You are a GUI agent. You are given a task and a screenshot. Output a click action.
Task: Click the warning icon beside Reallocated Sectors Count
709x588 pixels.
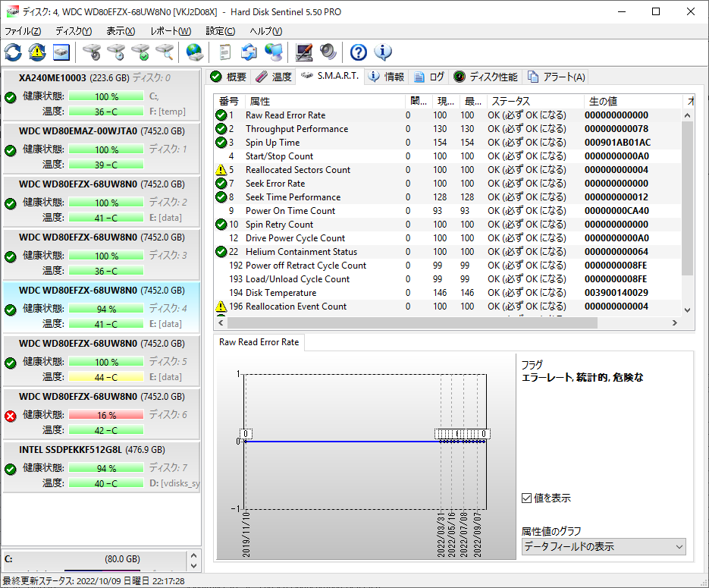click(x=221, y=170)
